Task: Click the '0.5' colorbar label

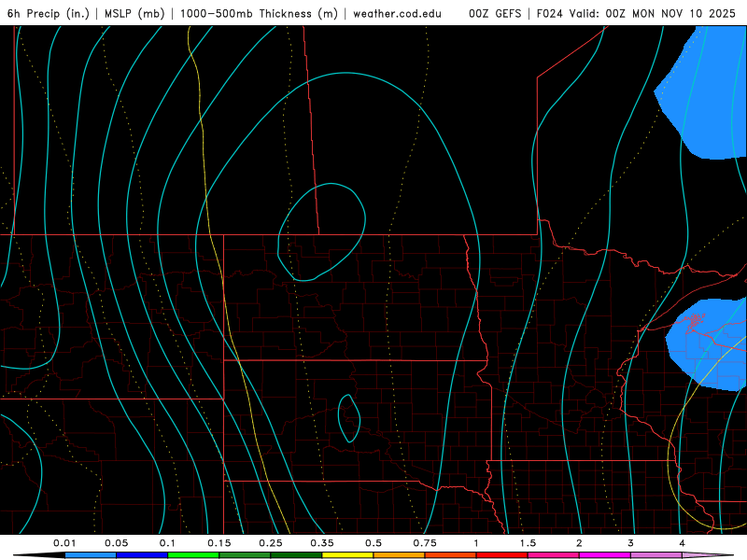Action: 373,543
